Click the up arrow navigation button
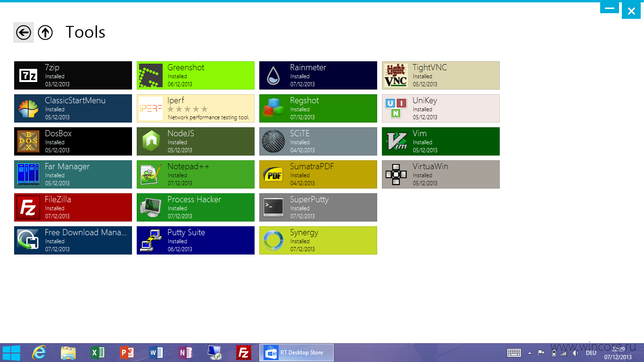This screenshot has width=644, height=362. (45, 33)
